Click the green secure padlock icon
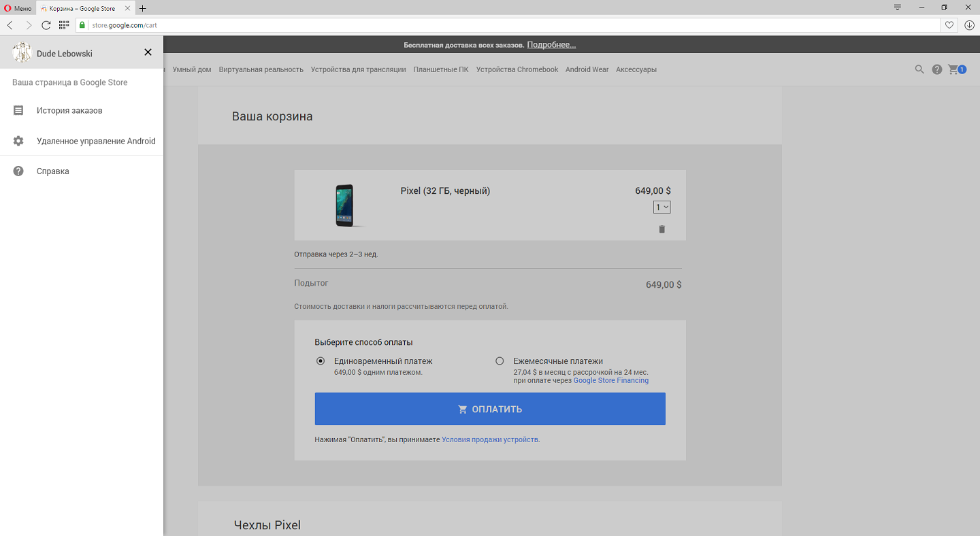 pos(82,25)
